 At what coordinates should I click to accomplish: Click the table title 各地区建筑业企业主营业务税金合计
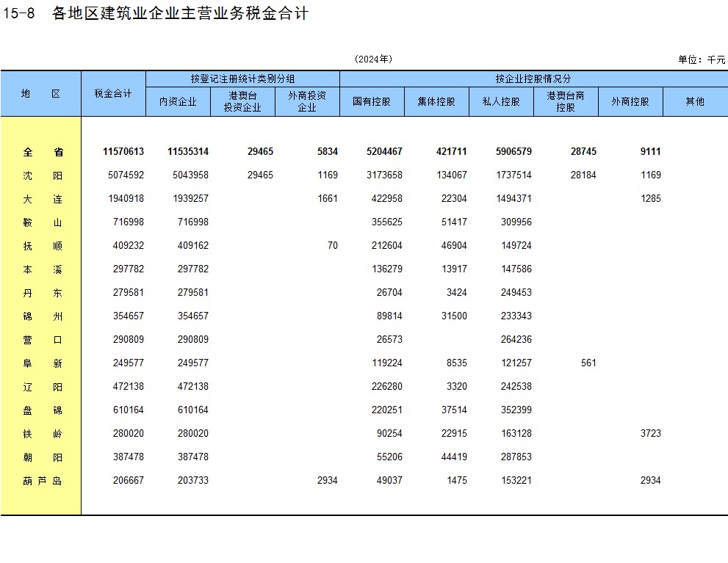click(180, 13)
